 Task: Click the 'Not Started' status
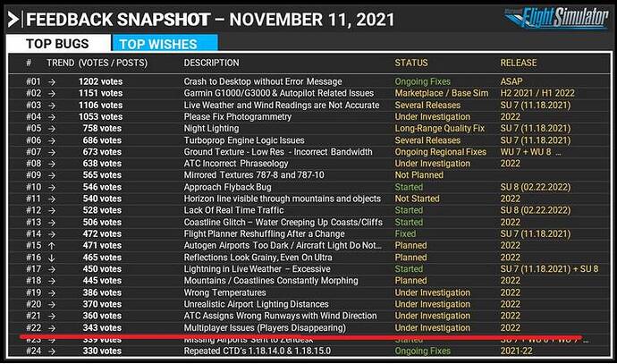(x=417, y=199)
